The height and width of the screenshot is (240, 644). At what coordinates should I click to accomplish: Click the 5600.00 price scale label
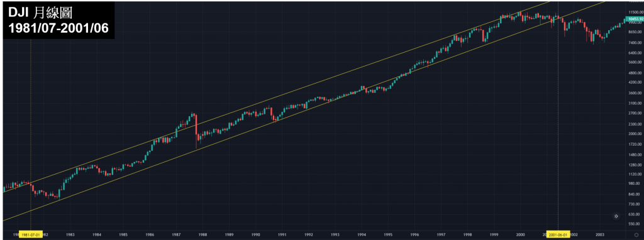[x=635, y=62]
